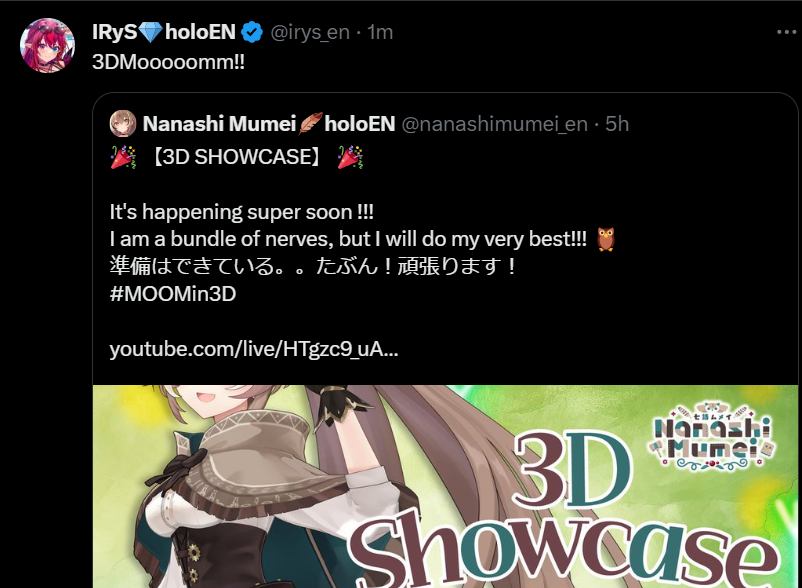Click the owl emoji in quoted tweet
802x588 pixels.
(606, 239)
